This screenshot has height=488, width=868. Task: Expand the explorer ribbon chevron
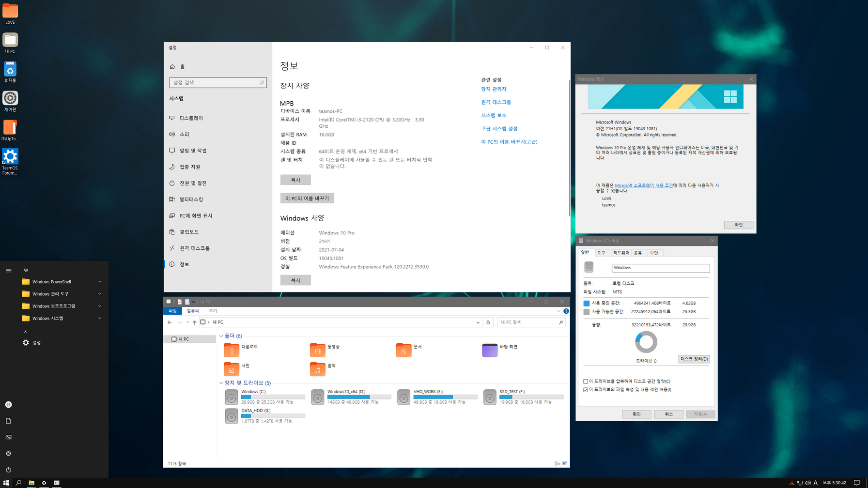click(558, 311)
